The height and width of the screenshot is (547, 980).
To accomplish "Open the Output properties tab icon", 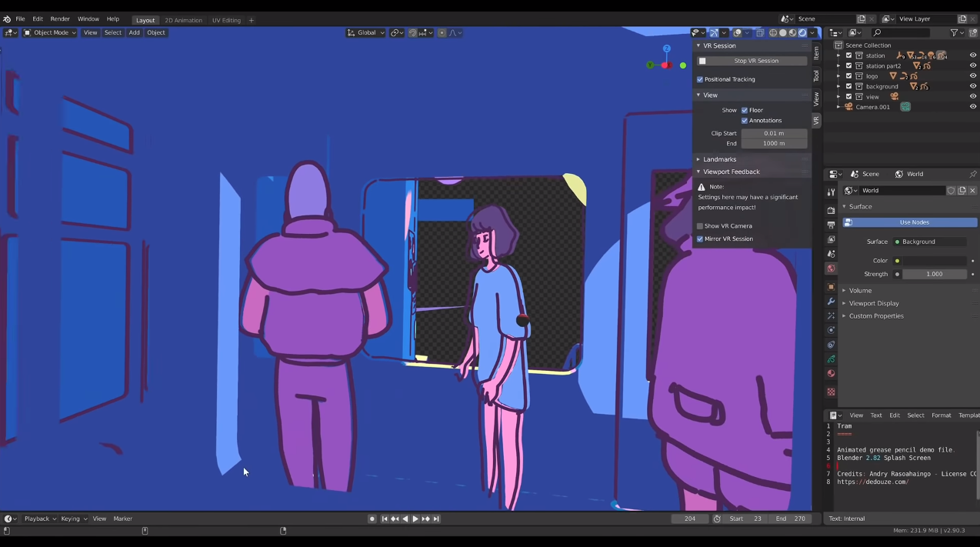I will [831, 225].
